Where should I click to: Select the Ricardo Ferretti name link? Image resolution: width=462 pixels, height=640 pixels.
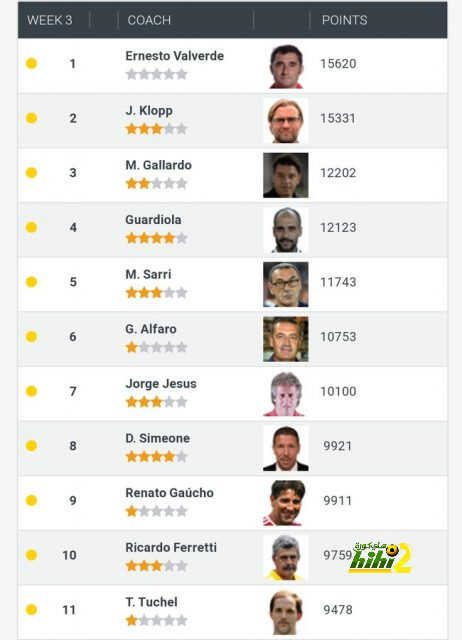coord(171,547)
